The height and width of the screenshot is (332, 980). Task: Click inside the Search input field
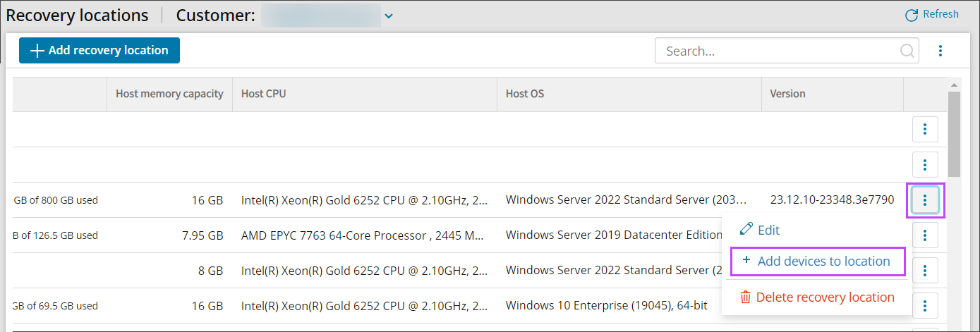(x=776, y=51)
